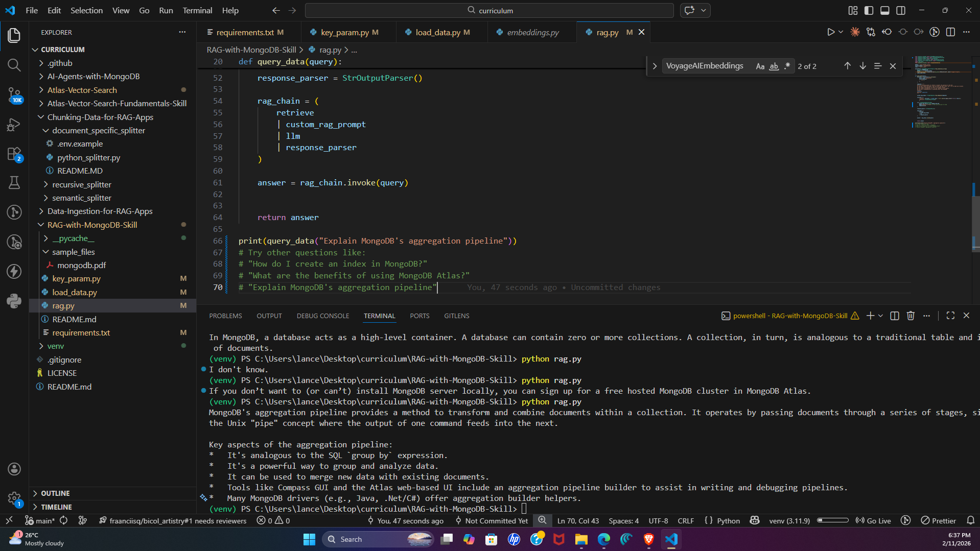Open the Run and Debug sidebar view

click(x=14, y=124)
